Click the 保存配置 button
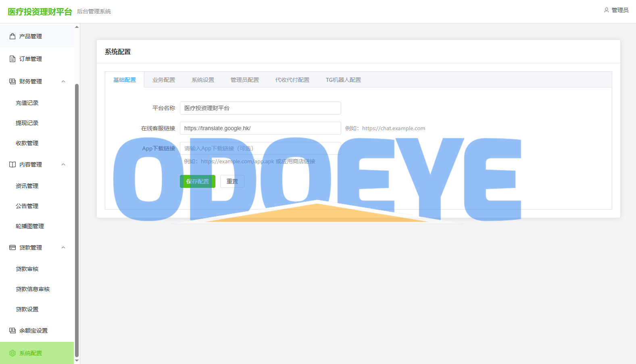The height and width of the screenshot is (364, 636). pyautogui.click(x=198, y=181)
